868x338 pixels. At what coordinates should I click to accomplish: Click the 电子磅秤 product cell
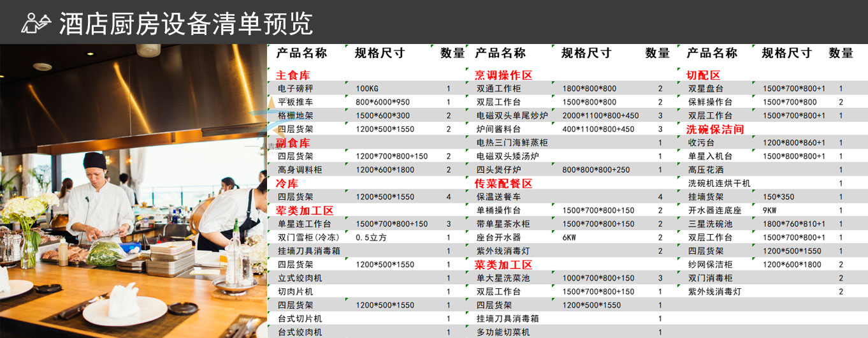(296, 89)
